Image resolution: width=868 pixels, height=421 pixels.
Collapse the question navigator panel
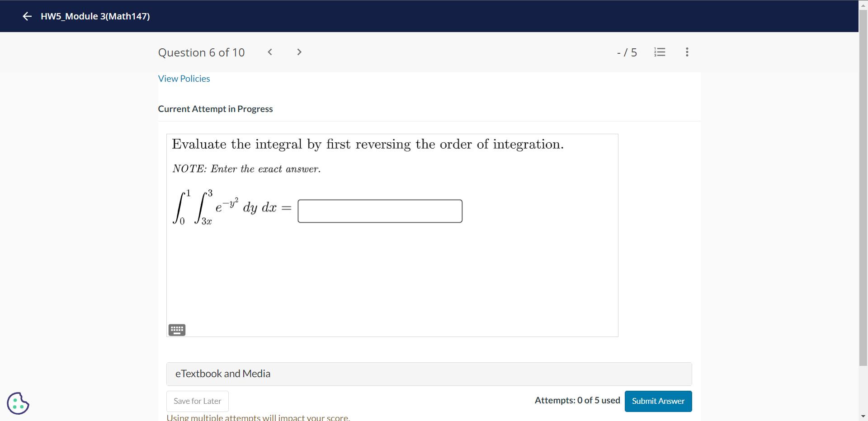point(660,52)
